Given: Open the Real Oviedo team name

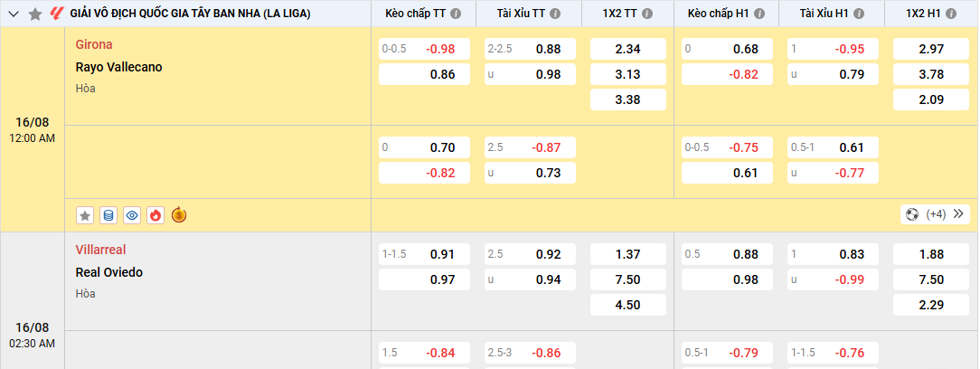Looking at the screenshot, I should point(108,272).
